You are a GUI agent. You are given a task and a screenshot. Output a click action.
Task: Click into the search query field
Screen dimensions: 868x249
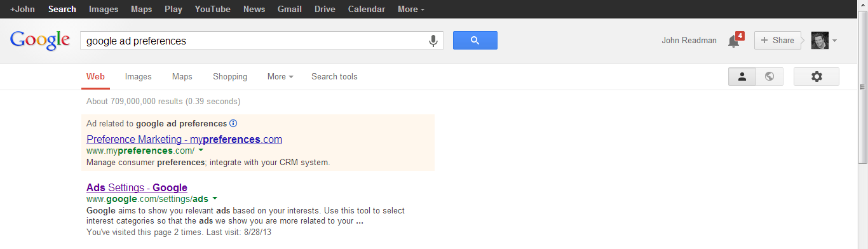(x=254, y=41)
